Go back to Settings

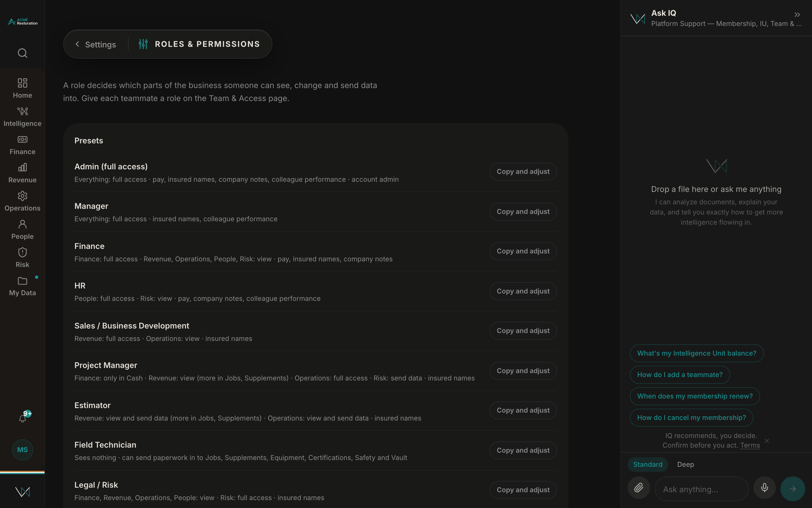click(x=96, y=44)
